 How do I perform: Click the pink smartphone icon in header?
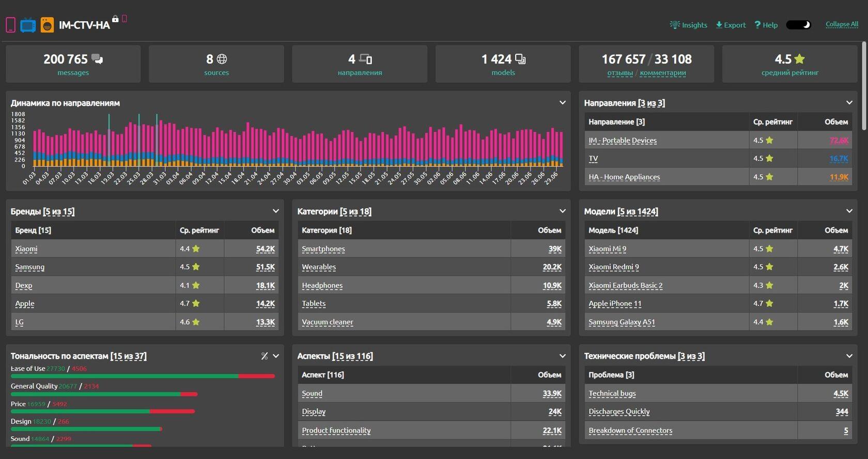[10, 25]
